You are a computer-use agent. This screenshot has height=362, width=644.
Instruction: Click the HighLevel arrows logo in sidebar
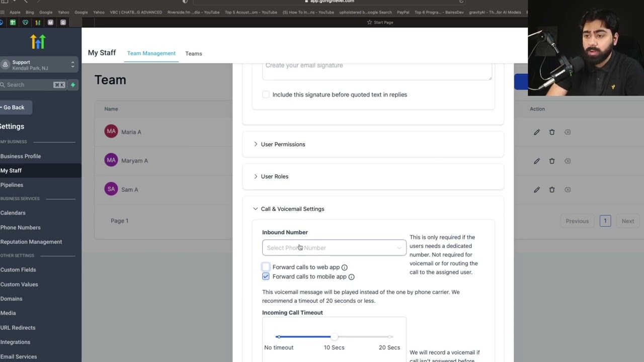coord(38,41)
